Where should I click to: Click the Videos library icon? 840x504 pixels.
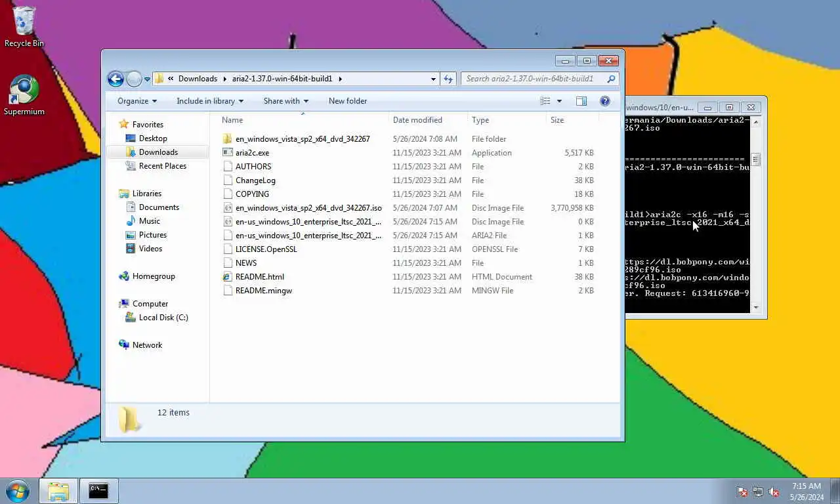pos(131,249)
